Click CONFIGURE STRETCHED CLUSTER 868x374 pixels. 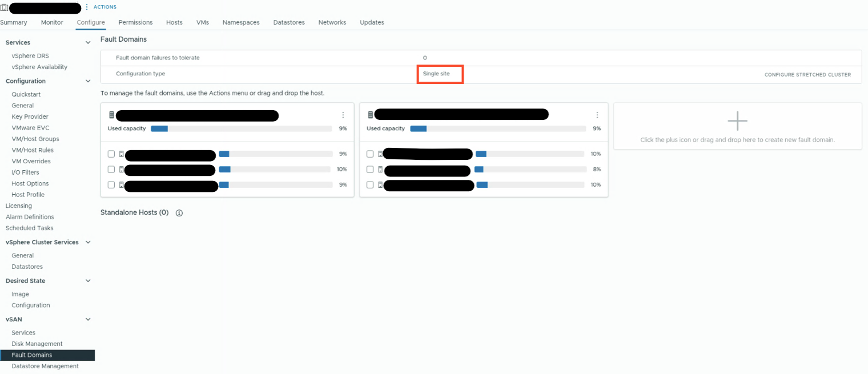click(807, 75)
